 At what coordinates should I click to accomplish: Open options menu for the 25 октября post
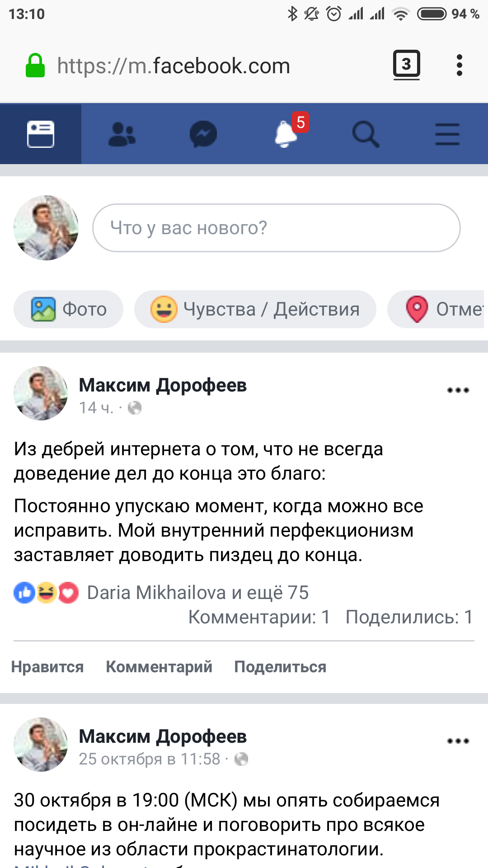458,741
